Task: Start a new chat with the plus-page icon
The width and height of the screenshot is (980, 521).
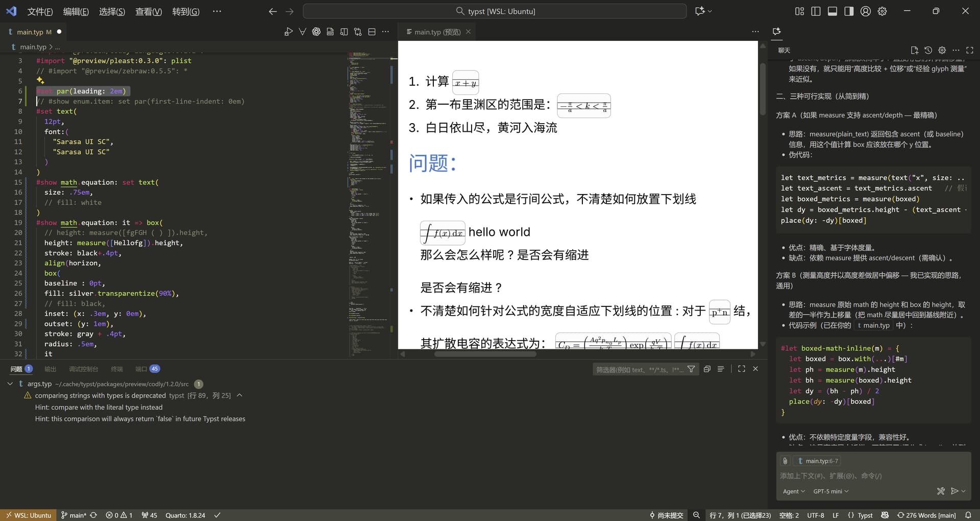Action: click(x=914, y=50)
